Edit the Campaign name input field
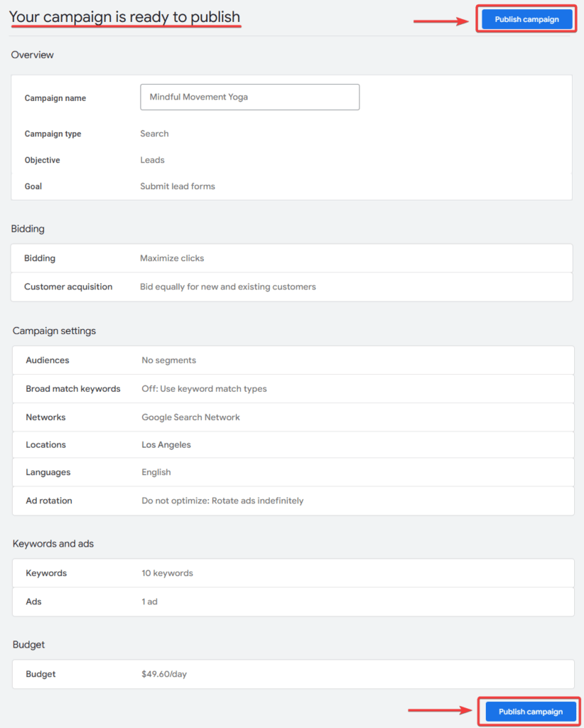Screen dimensions: 584x728 [x=249, y=97]
